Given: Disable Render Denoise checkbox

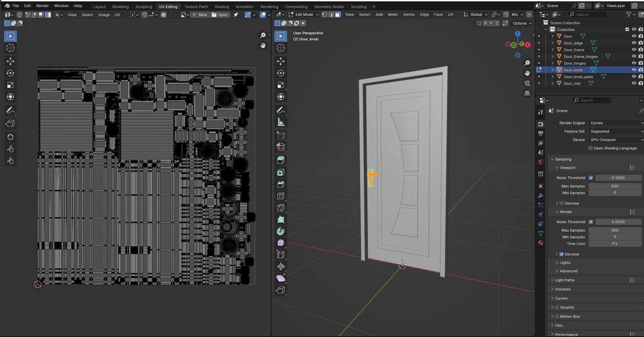Looking at the screenshot, I should click(562, 254).
